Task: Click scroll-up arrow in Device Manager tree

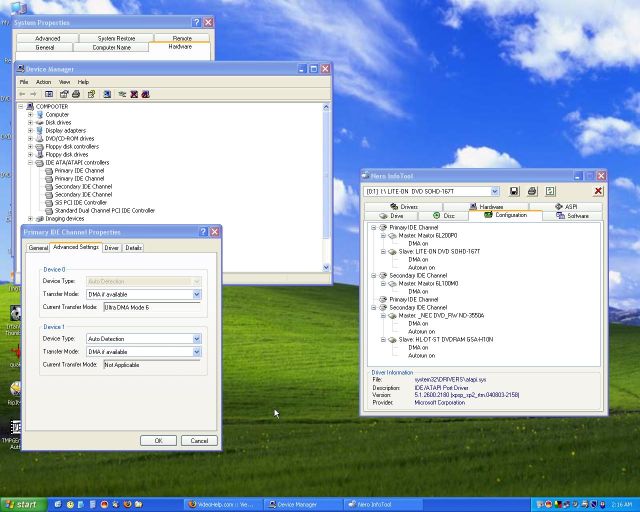Action: click(x=326, y=107)
